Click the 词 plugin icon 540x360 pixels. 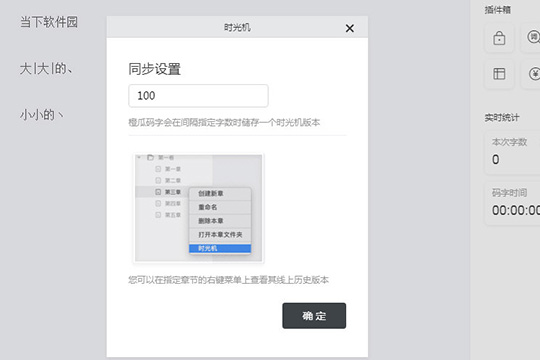tap(533, 37)
